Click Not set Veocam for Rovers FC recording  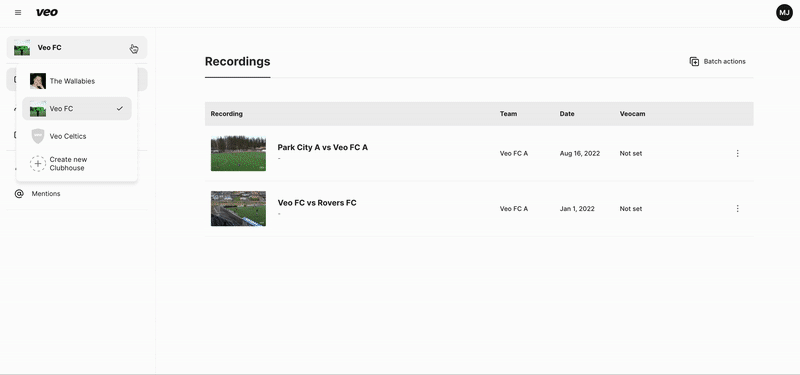click(x=631, y=209)
